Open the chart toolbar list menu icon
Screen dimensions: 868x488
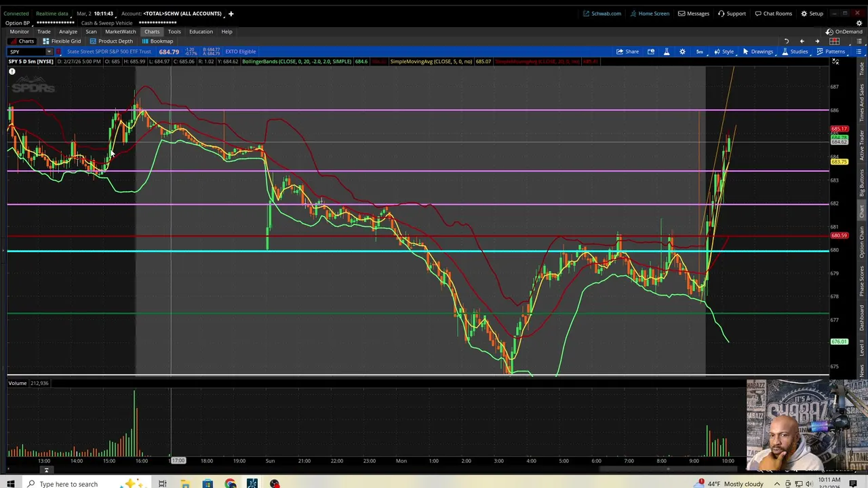click(859, 52)
